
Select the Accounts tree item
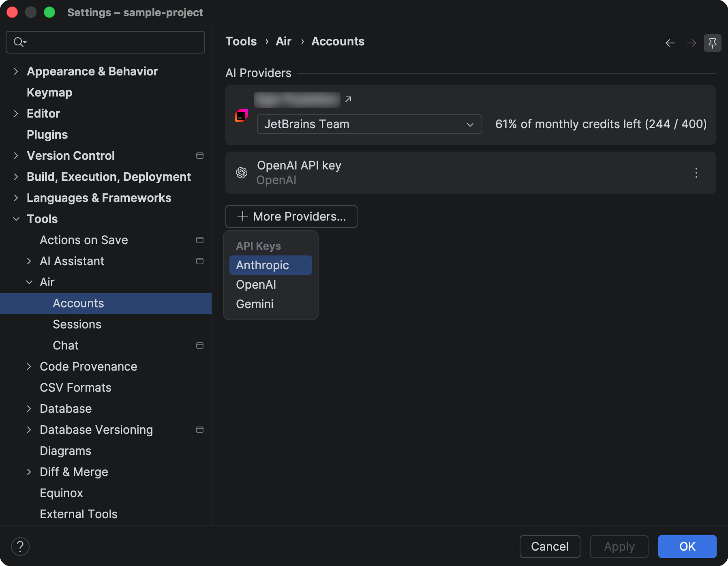pos(106,303)
